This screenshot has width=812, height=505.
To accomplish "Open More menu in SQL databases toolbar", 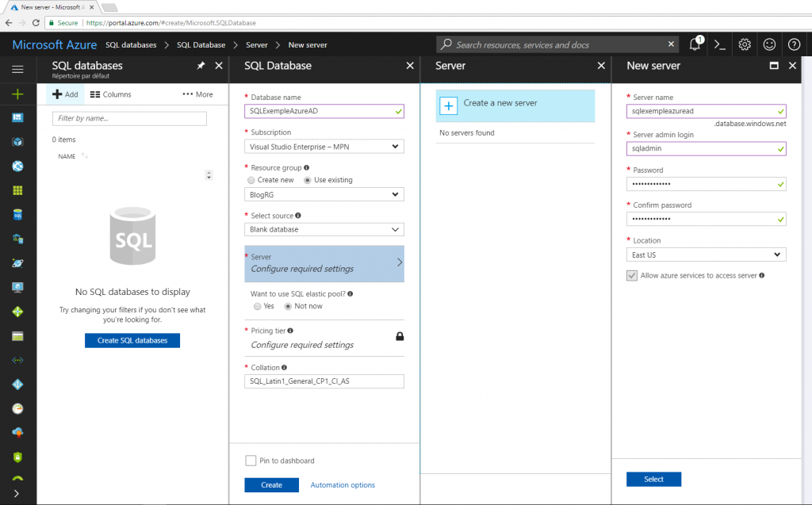I will 197,94.
